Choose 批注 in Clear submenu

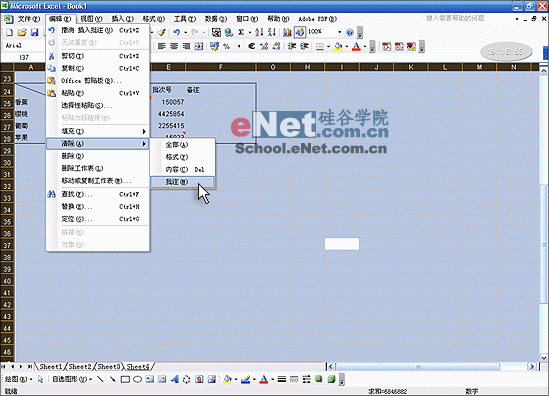(182, 182)
